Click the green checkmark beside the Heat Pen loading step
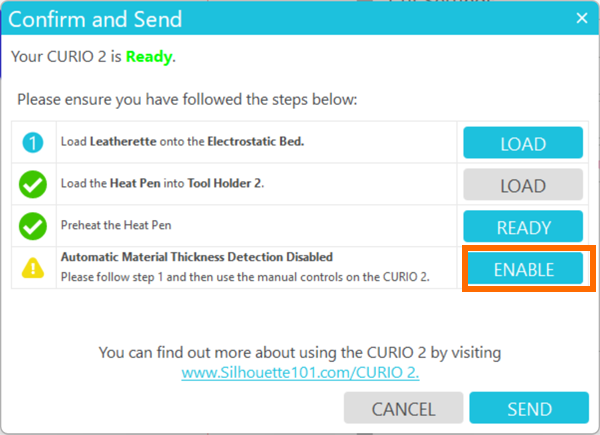This screenshot has width=600, height=435. 33,185
